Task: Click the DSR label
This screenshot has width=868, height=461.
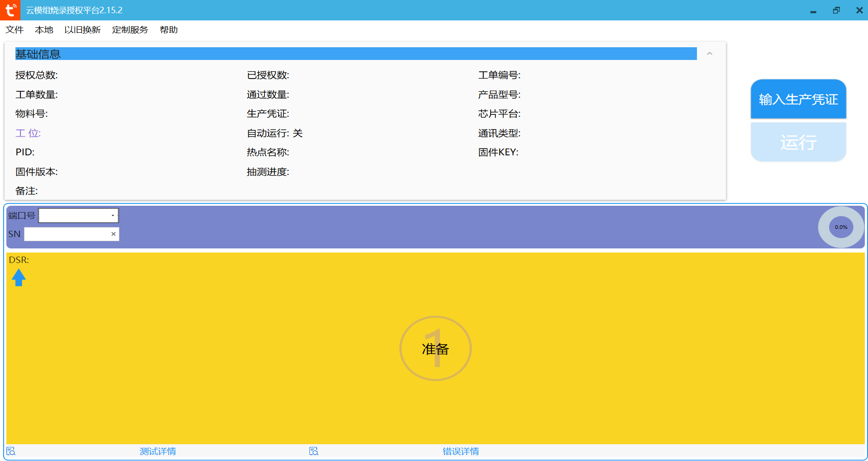Action: click(19, 260)
